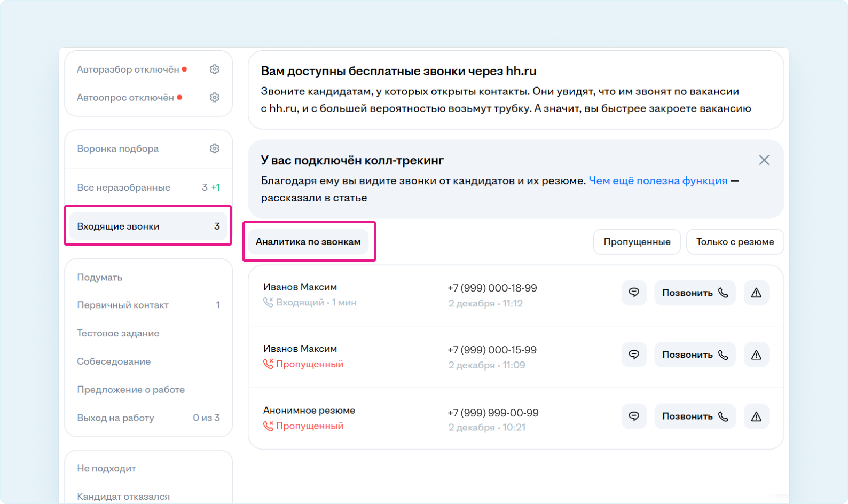This screenshot has height=504, width=848.
Task: Toggle the Только с резюме filter
Action: click(x=735, y=242)
